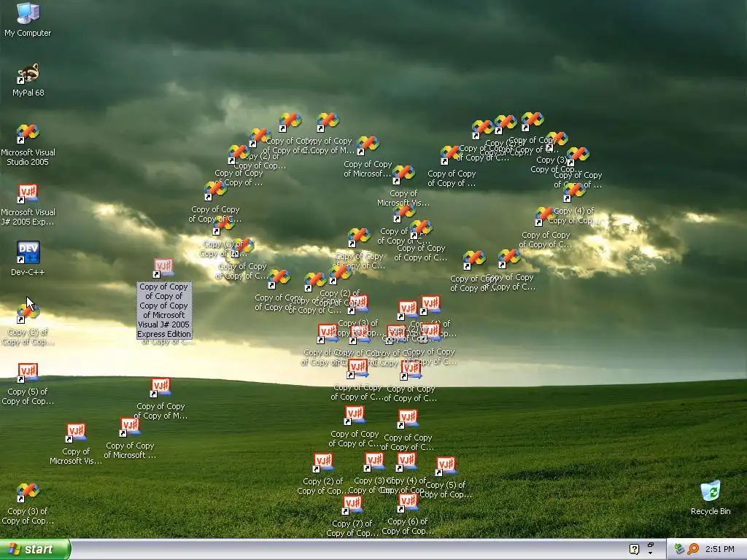Image resolution: width=747 pixels, height=560 pixels.
Task: Select VJ# icon labeled 'Copy of Microsoft Vis...'
Action: click(76, 432)
